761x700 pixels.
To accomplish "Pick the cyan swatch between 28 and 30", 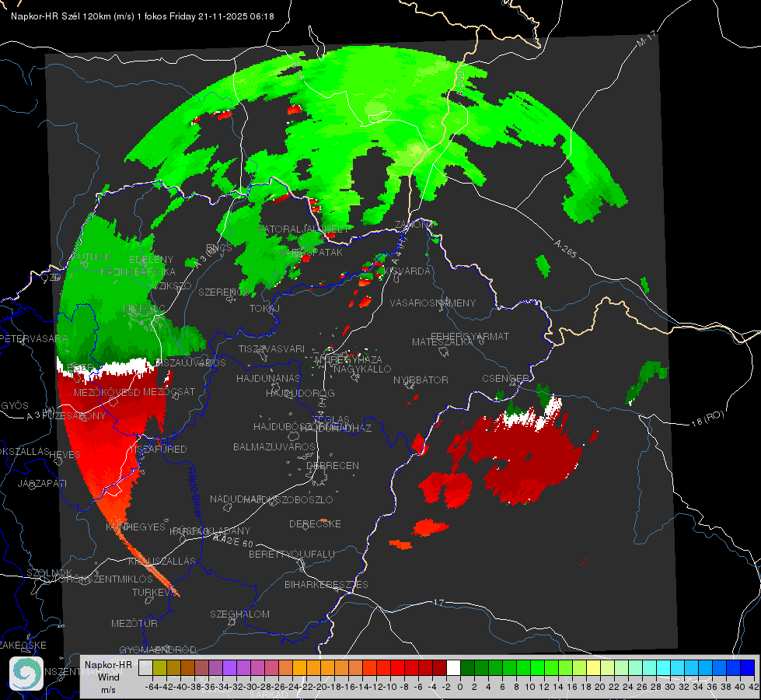I will tap(663, 667).
